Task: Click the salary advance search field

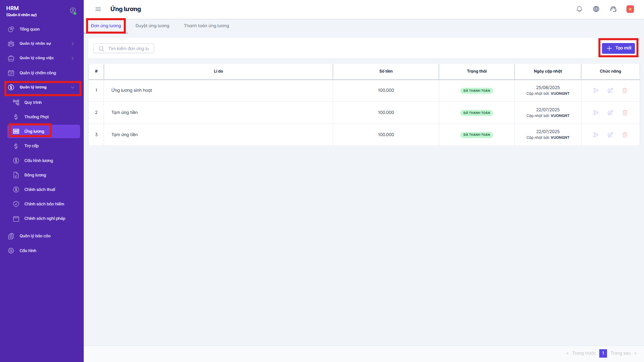Action: coord(128,49)
